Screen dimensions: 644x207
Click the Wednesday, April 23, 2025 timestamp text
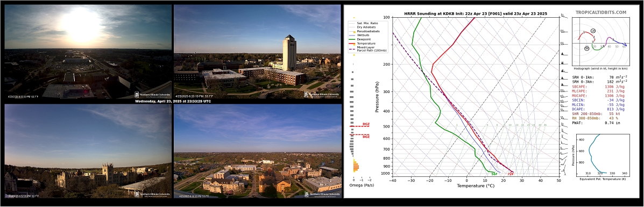pyautogui.click(x=173, y=101)
